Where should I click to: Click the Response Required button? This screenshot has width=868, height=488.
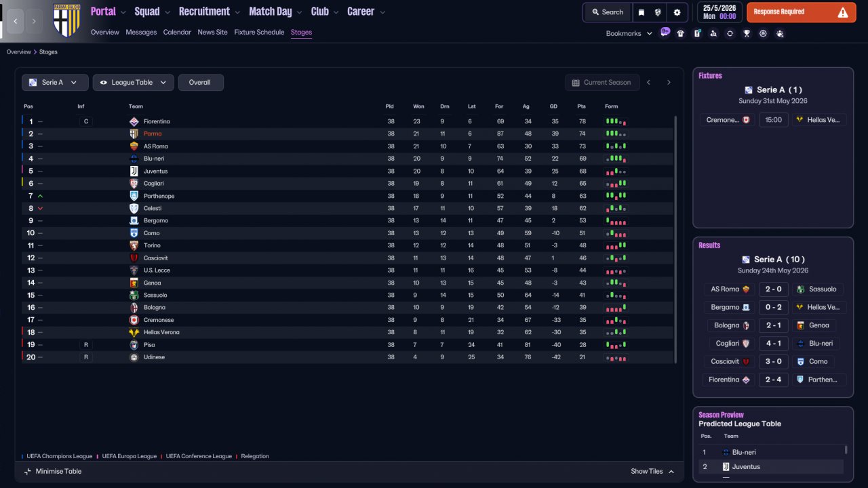pos(801,12)
